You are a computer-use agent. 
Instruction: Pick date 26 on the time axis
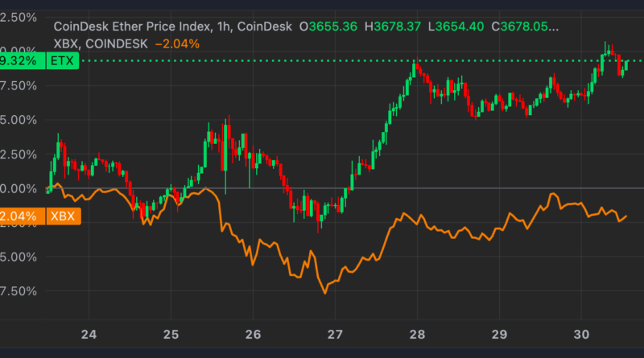(x=253, y=334)
